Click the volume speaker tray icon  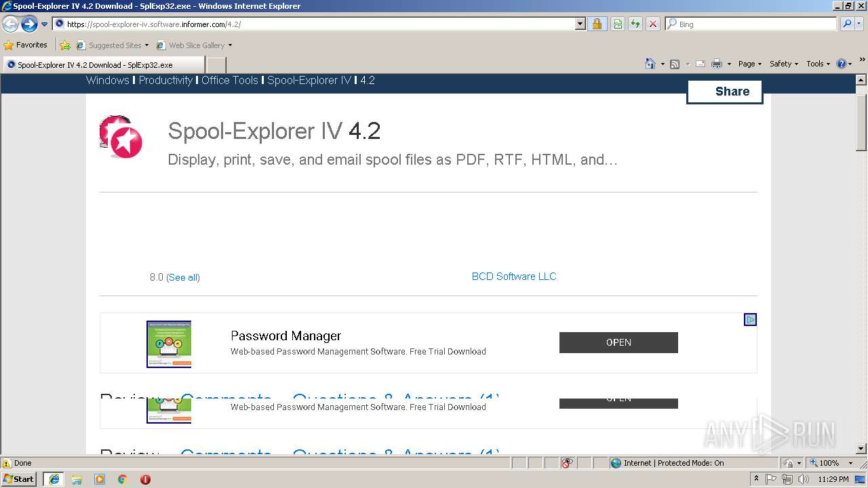804,479
